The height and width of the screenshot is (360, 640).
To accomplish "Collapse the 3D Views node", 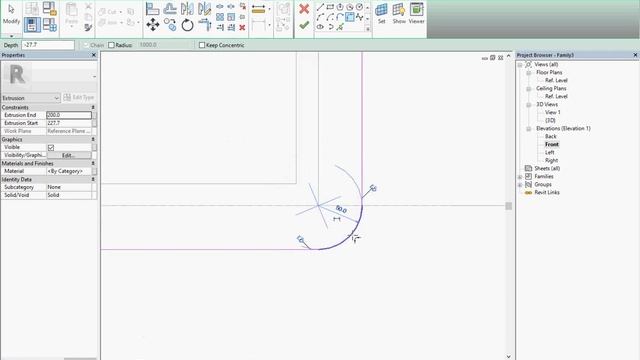I will point(529,104).
